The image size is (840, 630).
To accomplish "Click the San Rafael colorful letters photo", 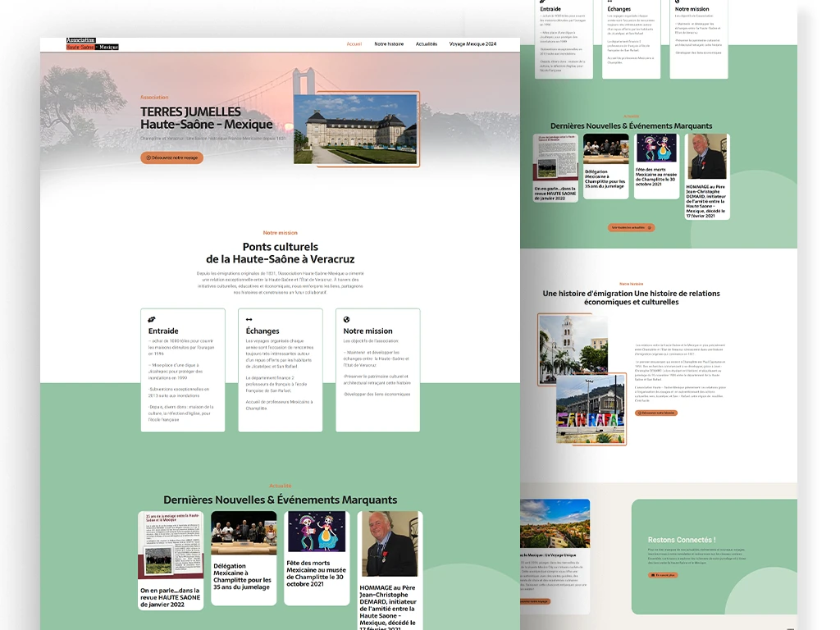I will click(x=591, y=409).
